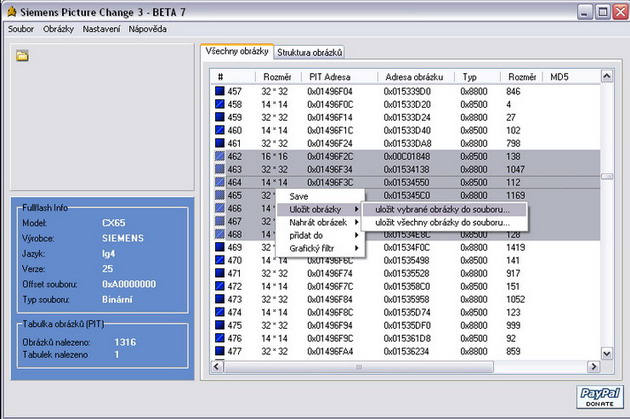The image size is (630, 419).
Task: Click the horizontal scroll left arrow
Action: 217,366
